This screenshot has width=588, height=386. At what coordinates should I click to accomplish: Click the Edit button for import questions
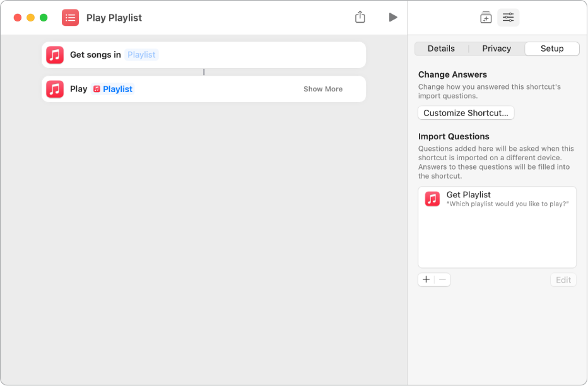point(563,280)
